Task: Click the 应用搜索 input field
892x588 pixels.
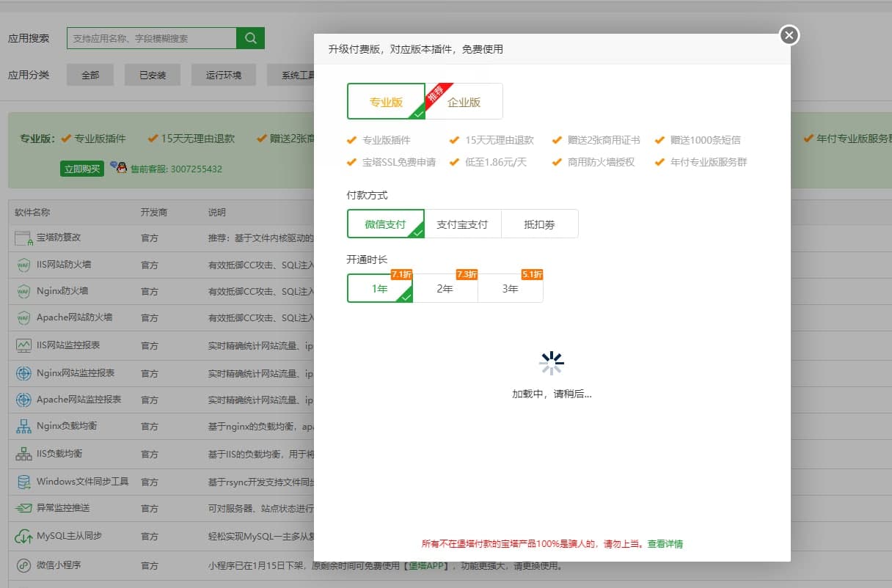Action: (x=152, y=38)
